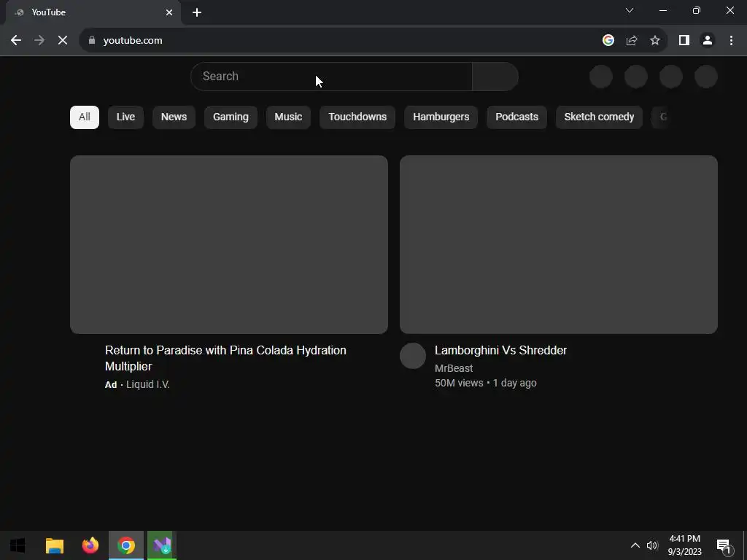This screenshot has height=560, width=747.
Task: Click the lock icon in the address bar
Action: pos(92,41)
